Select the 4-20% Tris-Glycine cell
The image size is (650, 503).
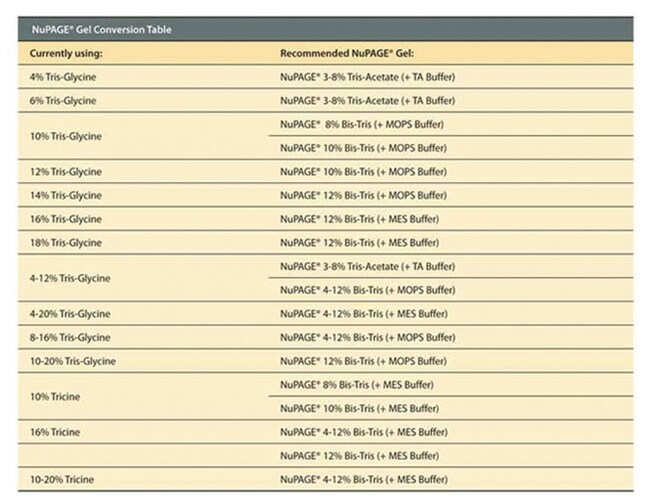pos(71,314)
